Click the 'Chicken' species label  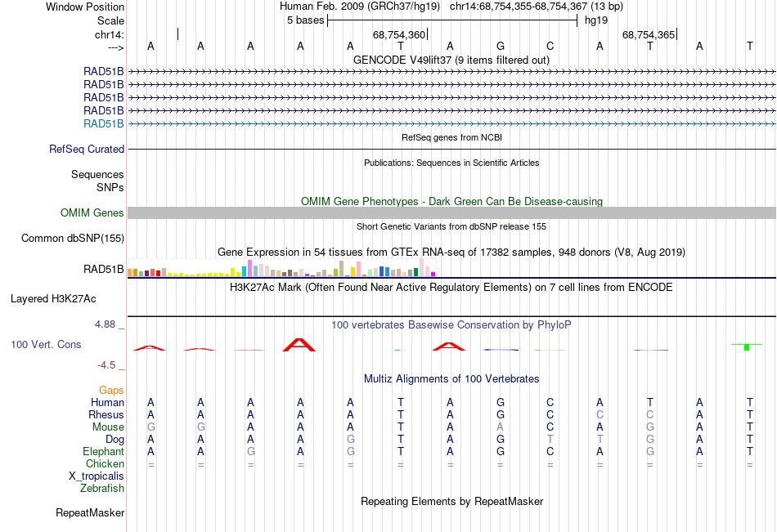click(105, 463)
